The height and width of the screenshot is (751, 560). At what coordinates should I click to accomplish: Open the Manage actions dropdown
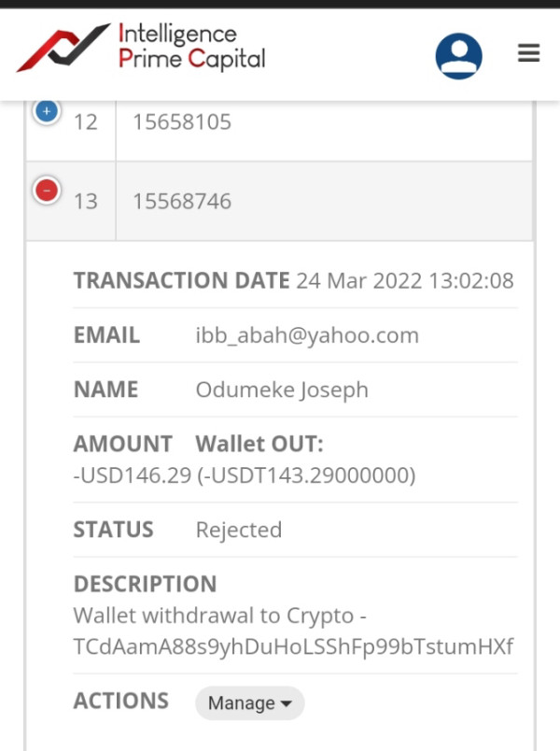click(x=250, y=702)
